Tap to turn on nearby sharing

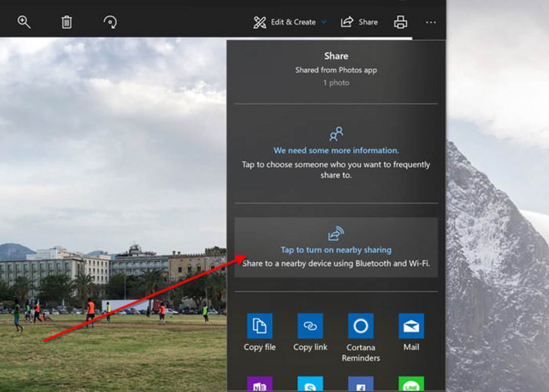pyautogui.click(x=336, y=250)
